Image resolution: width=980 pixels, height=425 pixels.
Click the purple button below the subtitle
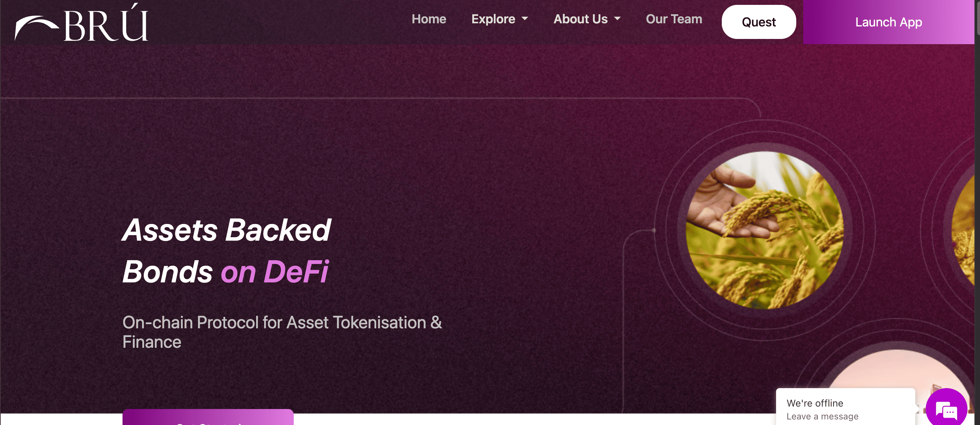(x=208, y=417)
